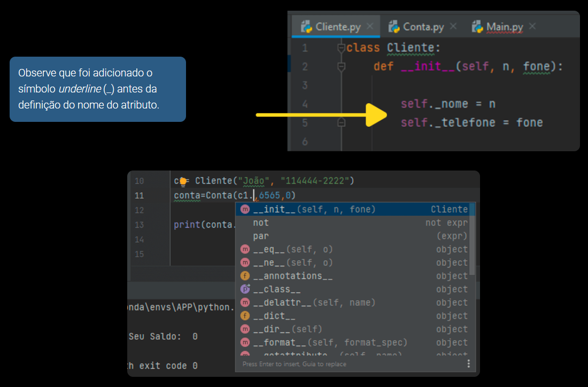Screen dimensions: 588x387
Task: Click the 'self._nome = n' code line
Action: click(x=448, y=104)
